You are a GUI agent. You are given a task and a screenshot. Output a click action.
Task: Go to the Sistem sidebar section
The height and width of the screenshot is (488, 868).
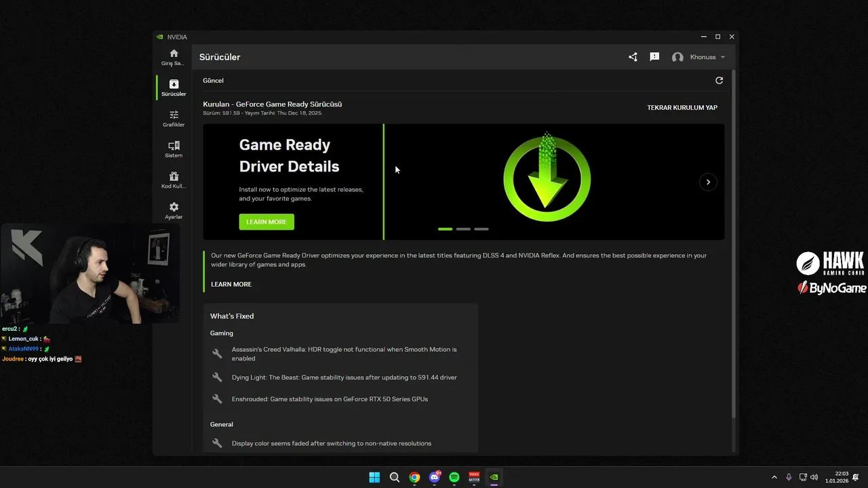click(x=174, y=149)
